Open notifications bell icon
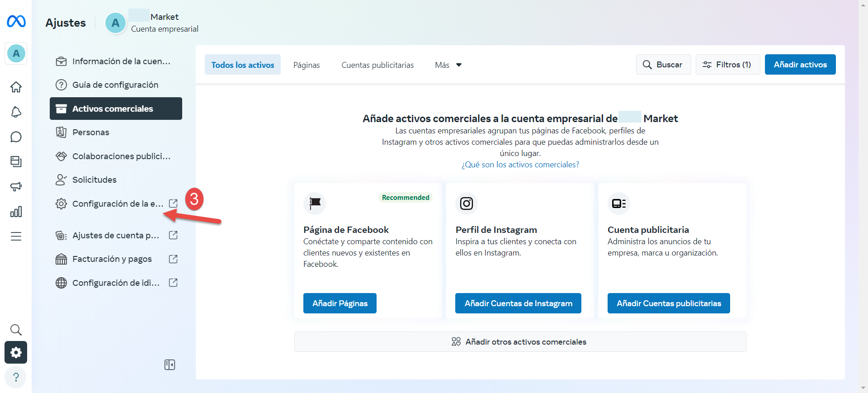This screenshot has height=393, width=868. pos(16,112)
